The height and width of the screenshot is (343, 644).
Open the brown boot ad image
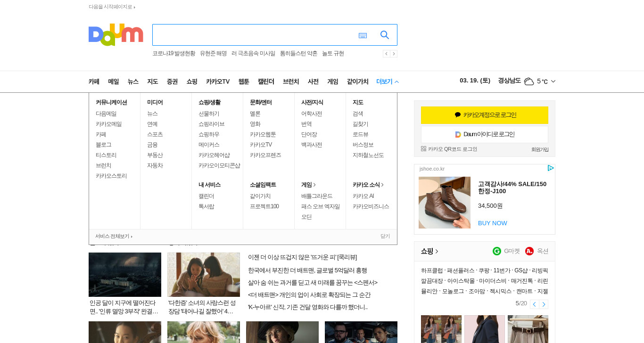click(445, 203)
